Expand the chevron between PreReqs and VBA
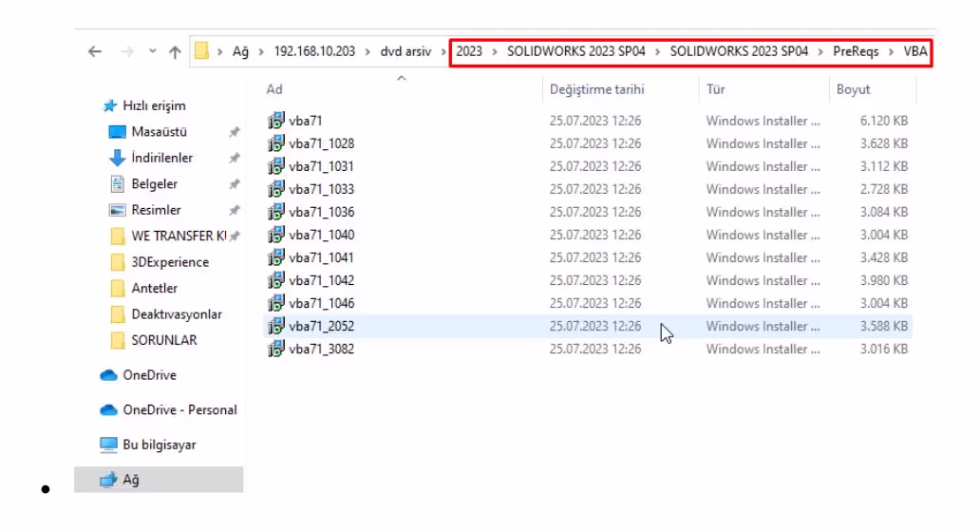Image resolution: width=980 pixels, height=531 pixels. 892,52
